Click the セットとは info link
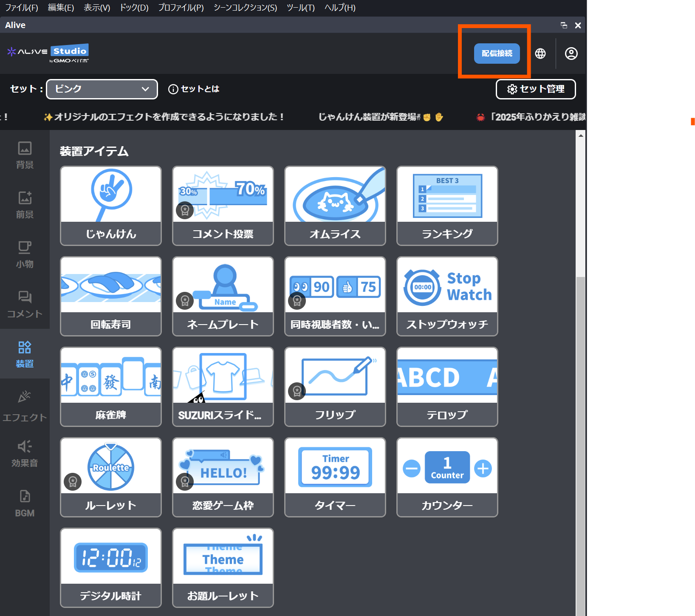This screenshot has height=616, width=695. pyautogui.click(x=194, y=89)
